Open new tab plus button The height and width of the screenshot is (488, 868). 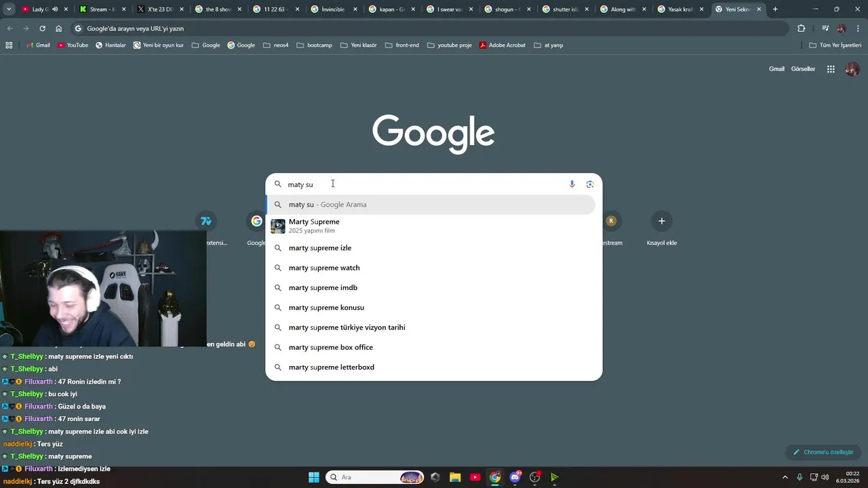pos(775,9)
